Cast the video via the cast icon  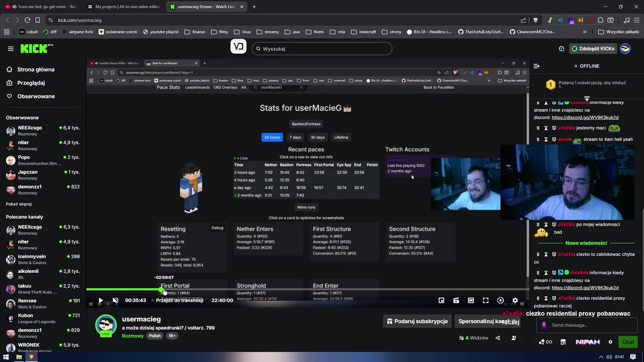(456, 301)
